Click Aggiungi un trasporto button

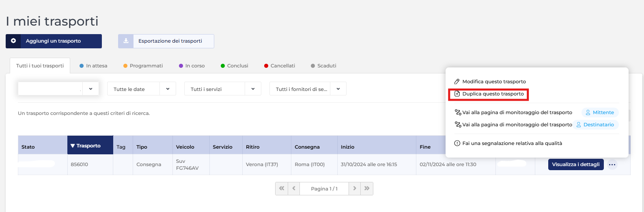click(54, 41)
